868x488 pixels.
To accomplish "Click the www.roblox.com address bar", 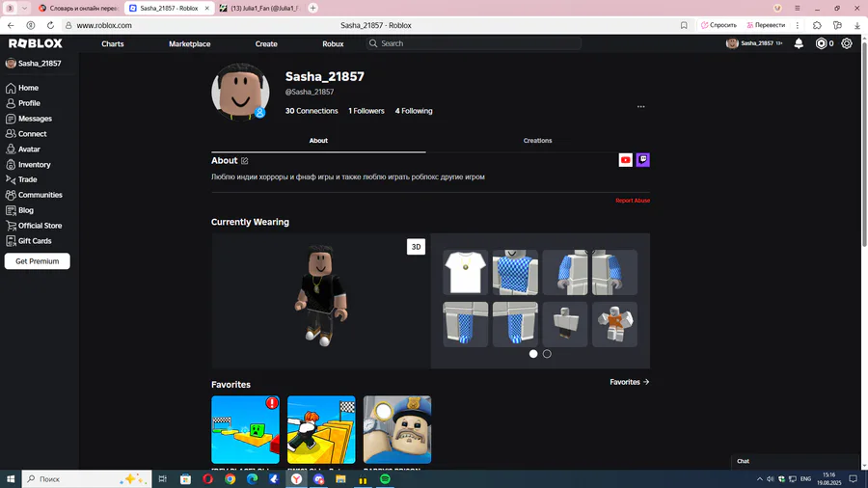I will pyautogui.click(x=104, y=25).
